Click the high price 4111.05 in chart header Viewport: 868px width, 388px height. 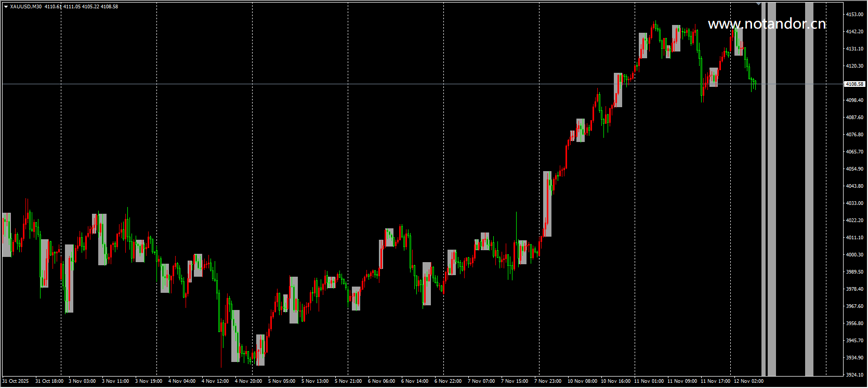[71, 7]
